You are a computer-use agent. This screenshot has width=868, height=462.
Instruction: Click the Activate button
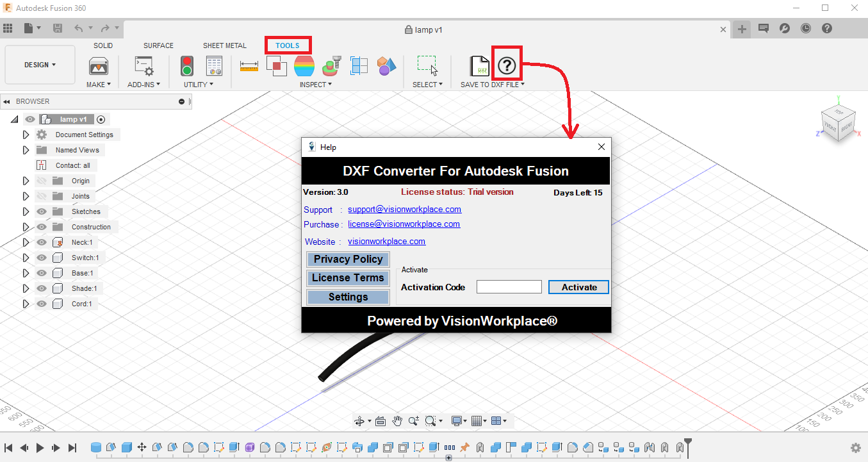pos(578,287)
